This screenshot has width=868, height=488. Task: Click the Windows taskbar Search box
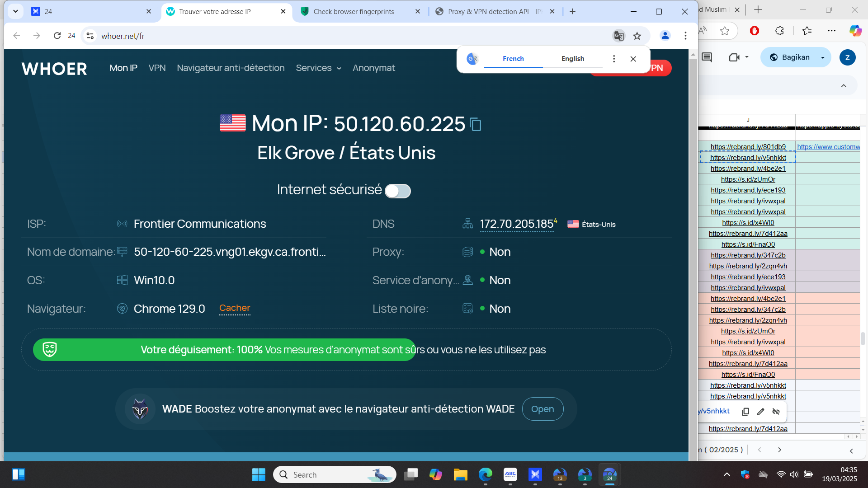[x=335, y=474]
